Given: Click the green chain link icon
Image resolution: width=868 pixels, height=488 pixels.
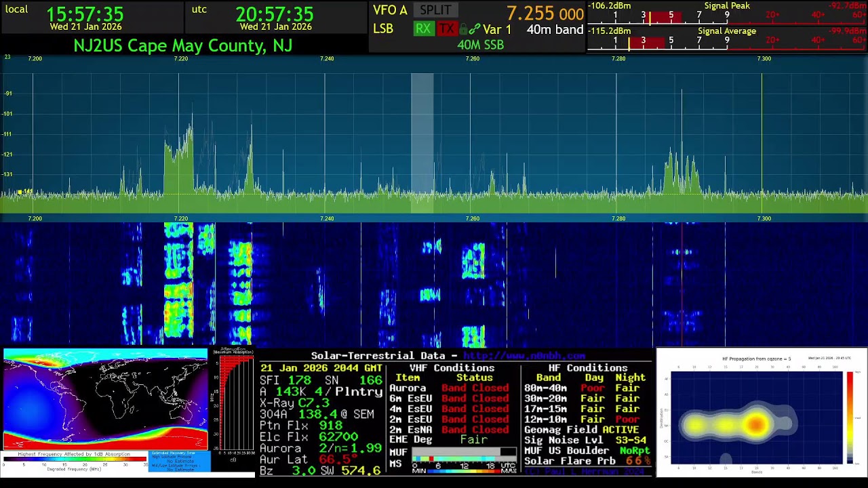Looking at the screenshot, I should tap(475, 29).
